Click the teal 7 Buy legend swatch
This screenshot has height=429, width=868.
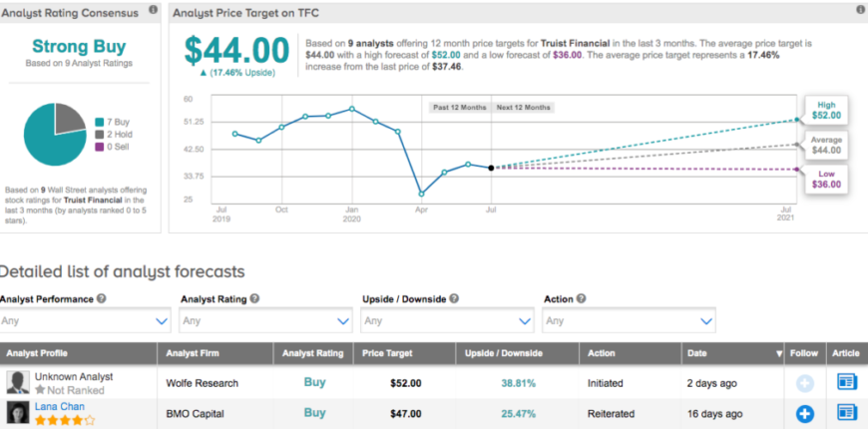coord(100,123)
